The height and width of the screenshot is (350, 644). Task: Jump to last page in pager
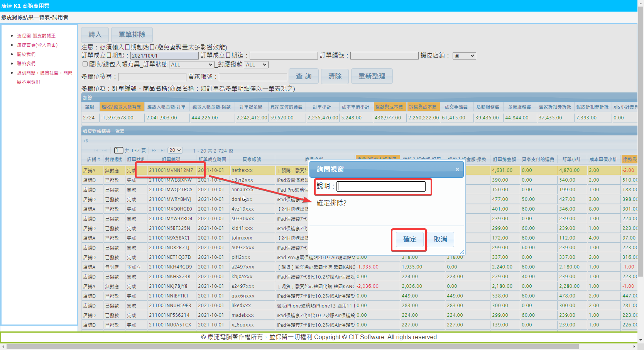[163, 150]
